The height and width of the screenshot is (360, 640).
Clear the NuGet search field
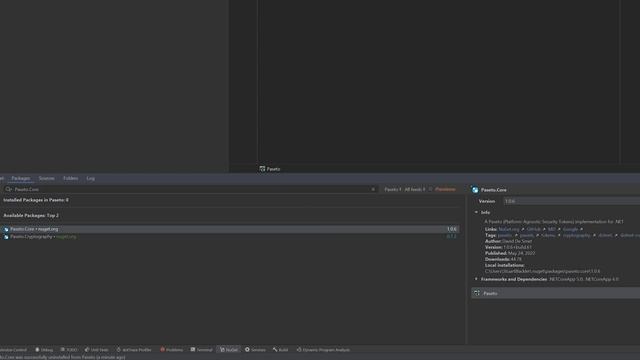pyautogui.click(x=373, y=189)
